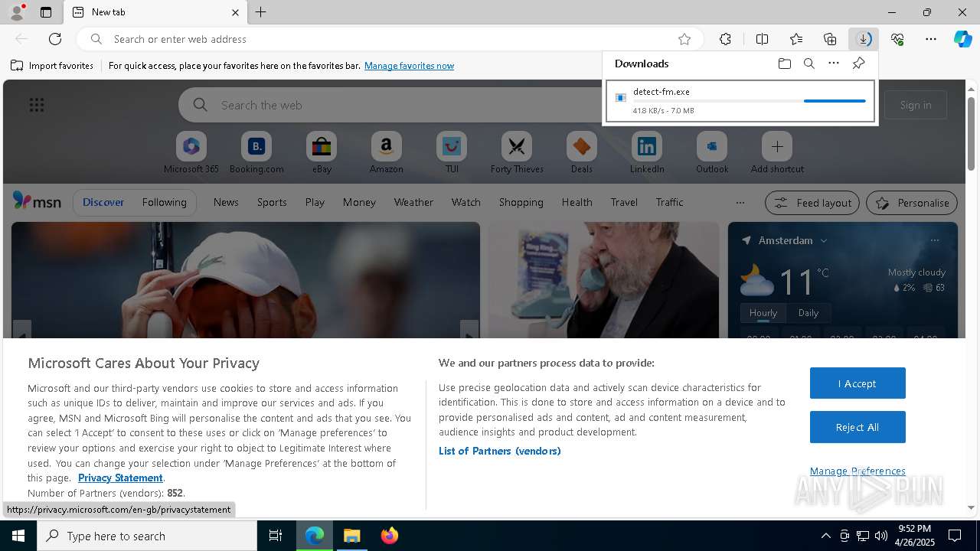Open the Extensions puzzle icon

[x=725, y=39]
